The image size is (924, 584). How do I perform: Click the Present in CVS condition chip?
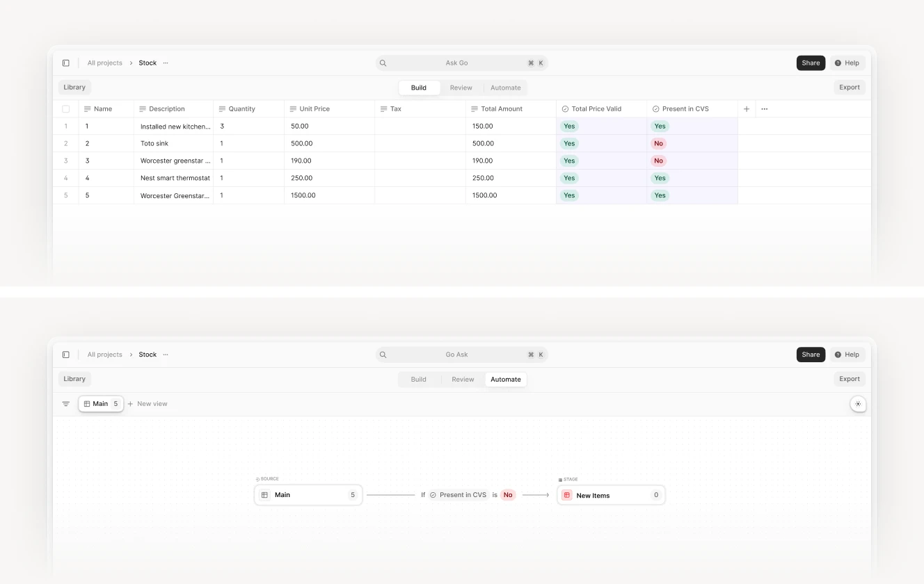(458, 495)
